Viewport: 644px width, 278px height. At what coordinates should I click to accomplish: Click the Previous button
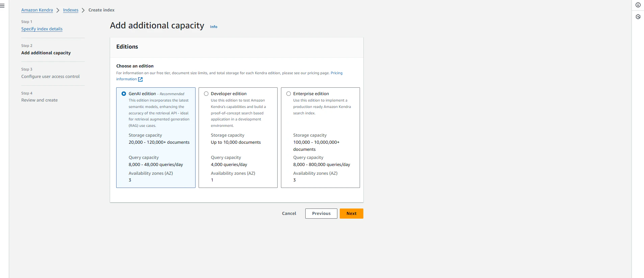pyautogui.click(x=321, y=214)
